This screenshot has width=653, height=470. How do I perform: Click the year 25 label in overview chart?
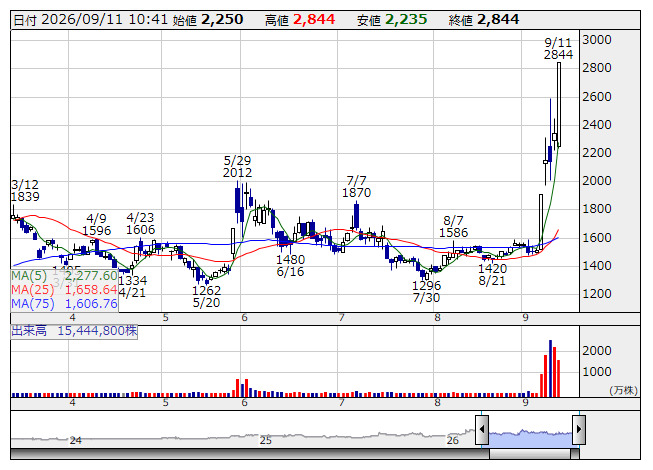tap(266, 440)
